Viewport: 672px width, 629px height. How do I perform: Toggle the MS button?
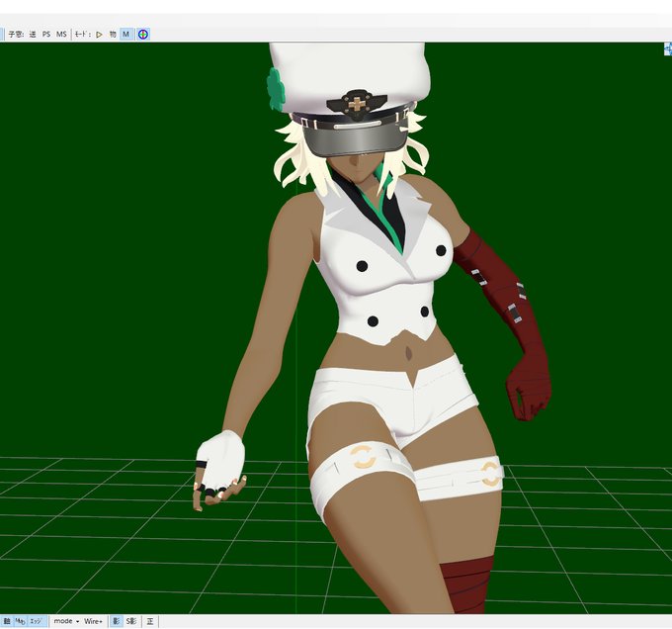coord(61,35)
